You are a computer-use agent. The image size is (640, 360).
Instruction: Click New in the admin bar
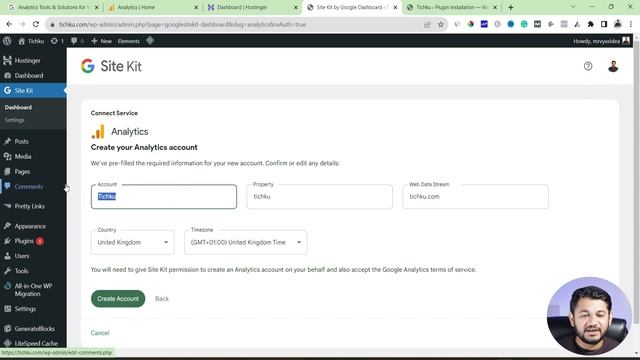click(x=101, y=41)
